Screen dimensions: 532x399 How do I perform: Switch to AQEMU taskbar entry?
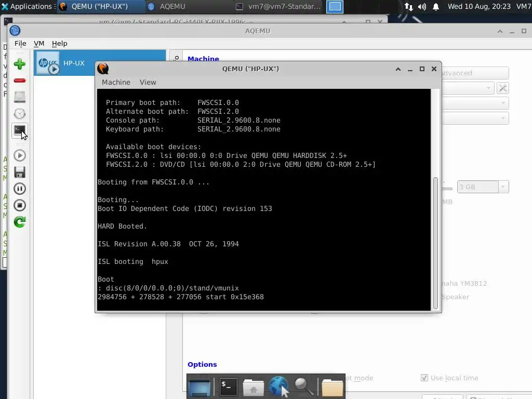189,6
